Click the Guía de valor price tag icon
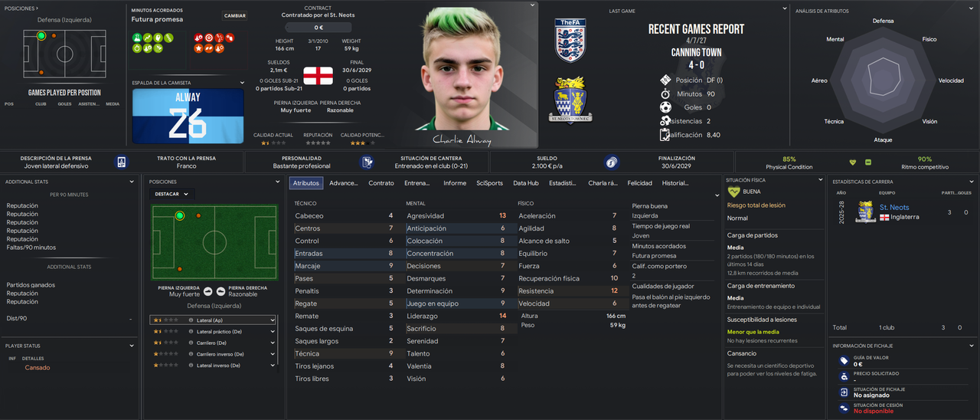980x420 pixels. (x=844, y=360)
